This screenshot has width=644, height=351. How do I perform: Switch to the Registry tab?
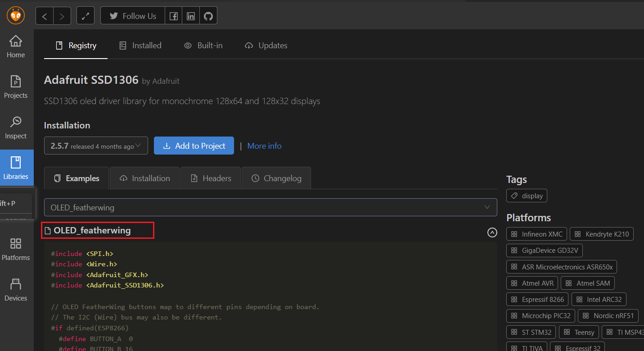(76, 46)
